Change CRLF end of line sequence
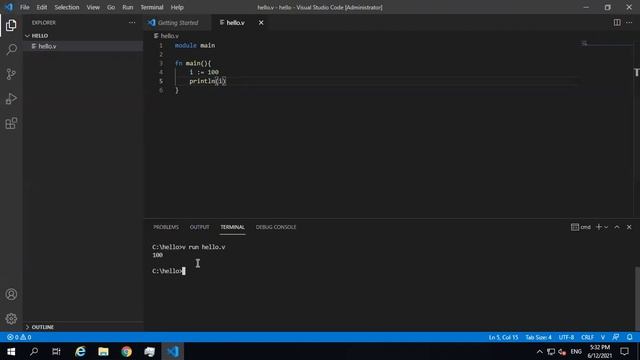 click(587, 337)
